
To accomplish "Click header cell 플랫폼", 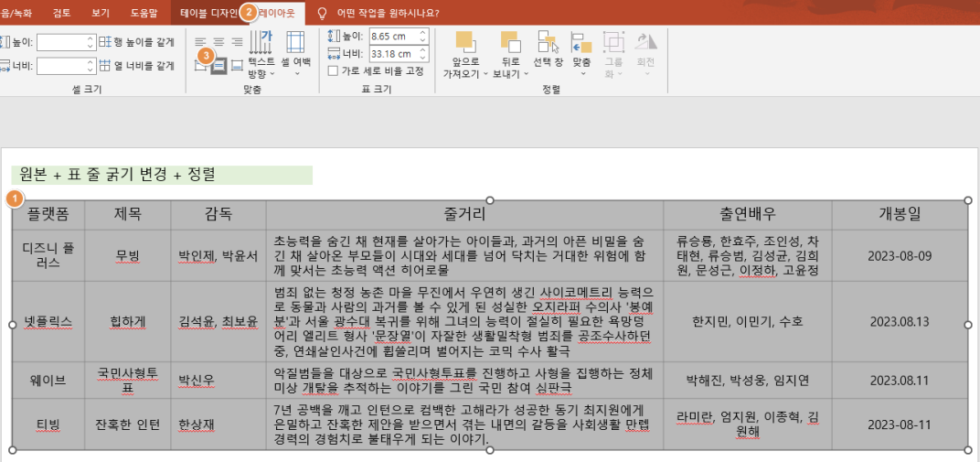I will [x=48, y=215].
